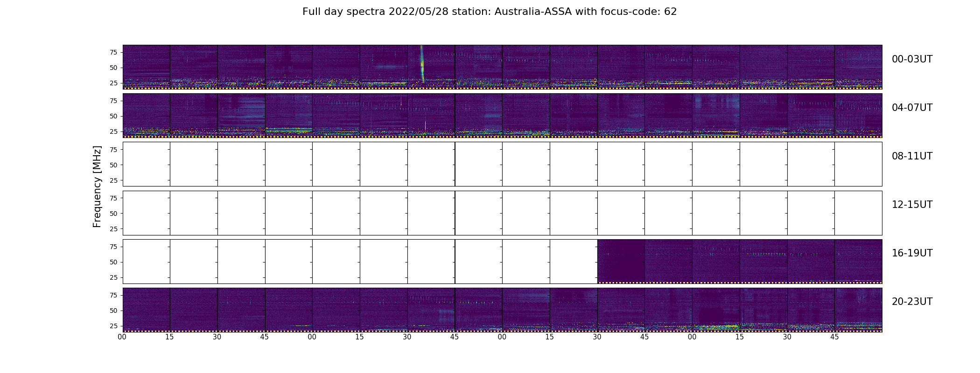Click the '50' tick of the 08-11UT row
Image resolution: width=980 pixels, height=373 pixels.
(113, 165)
